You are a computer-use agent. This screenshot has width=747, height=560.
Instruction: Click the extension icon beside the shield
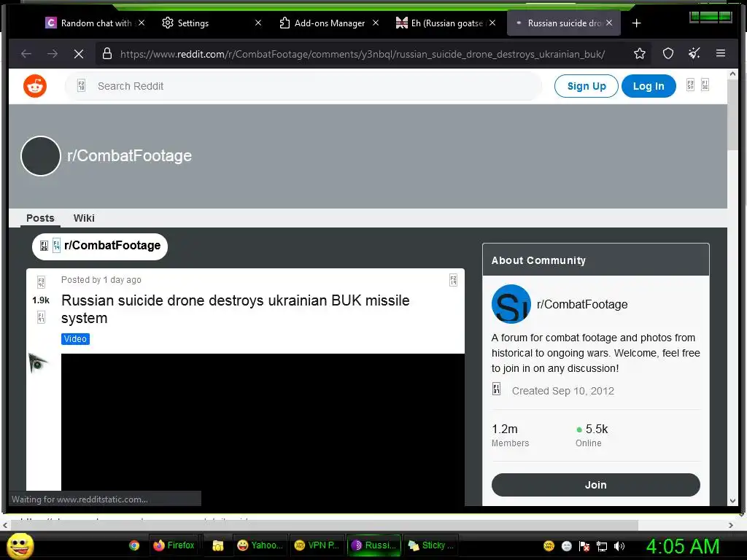[x=694, y=53]
